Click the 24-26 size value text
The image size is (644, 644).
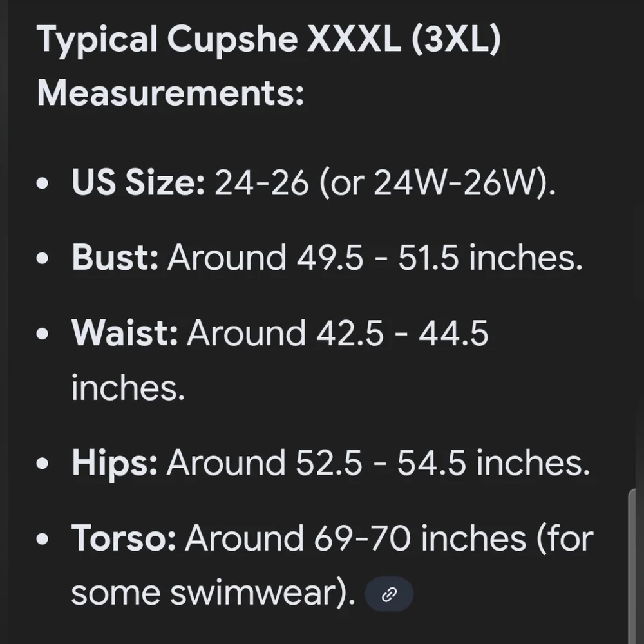click(x=261, y=182)
